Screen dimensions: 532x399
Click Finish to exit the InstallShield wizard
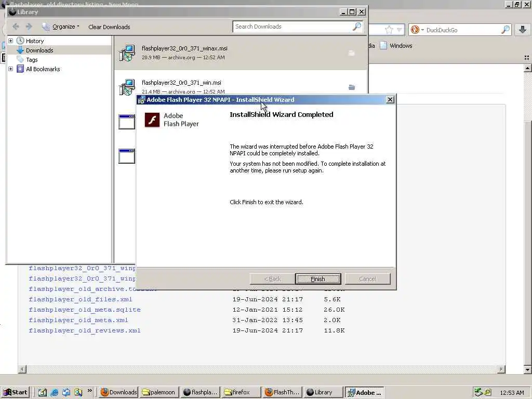318,279
